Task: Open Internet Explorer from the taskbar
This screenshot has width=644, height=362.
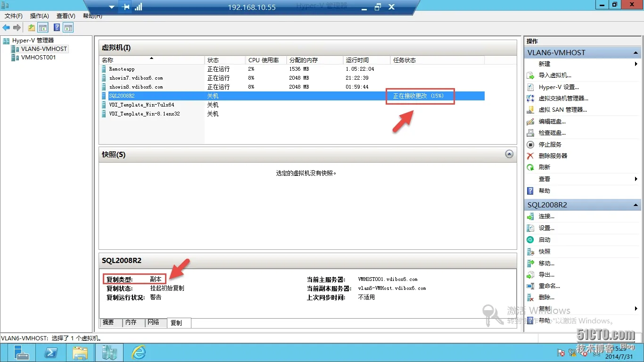Action: tap(139, 352)
